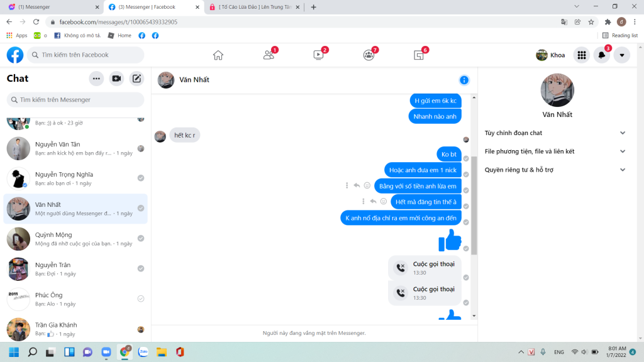Open the Groups icon in top bar
The image size is (644, 362).
[x=369, y=55]
